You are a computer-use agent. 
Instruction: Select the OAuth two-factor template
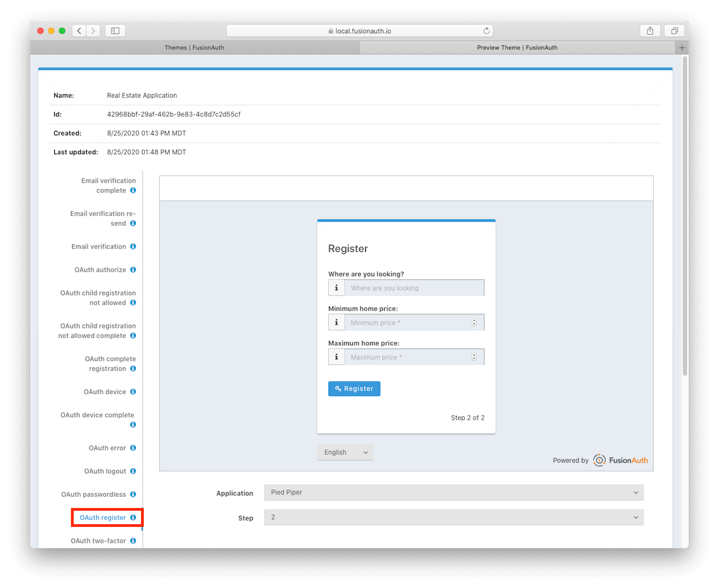tap(98, 541)
